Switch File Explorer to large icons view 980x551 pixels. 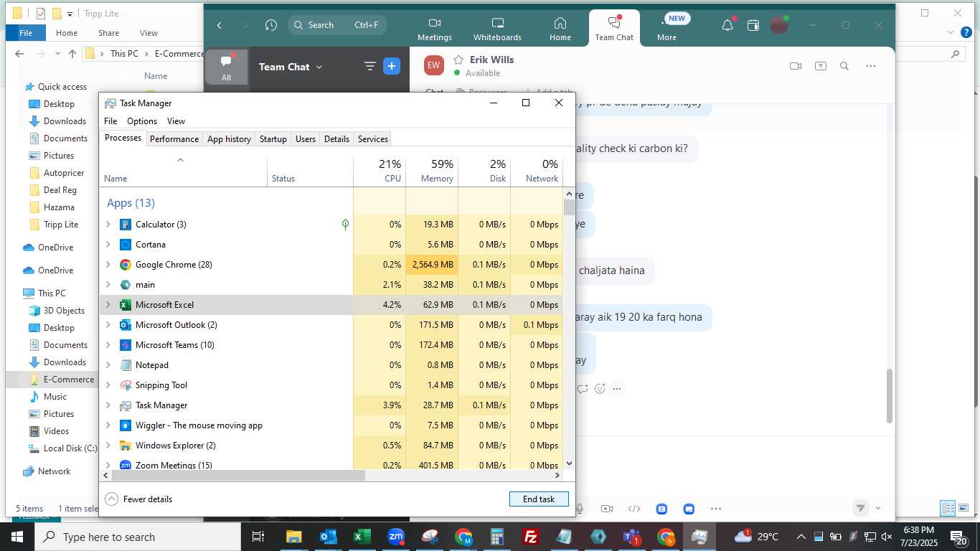964,508
